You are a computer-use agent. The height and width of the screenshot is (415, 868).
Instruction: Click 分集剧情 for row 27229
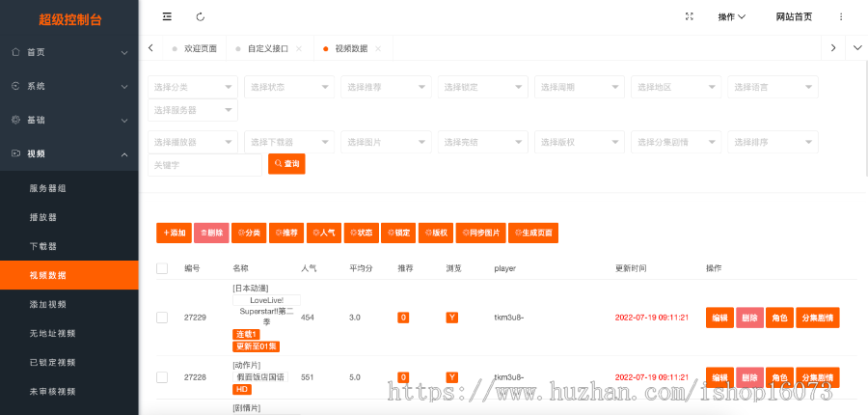[x=818, y=318]
